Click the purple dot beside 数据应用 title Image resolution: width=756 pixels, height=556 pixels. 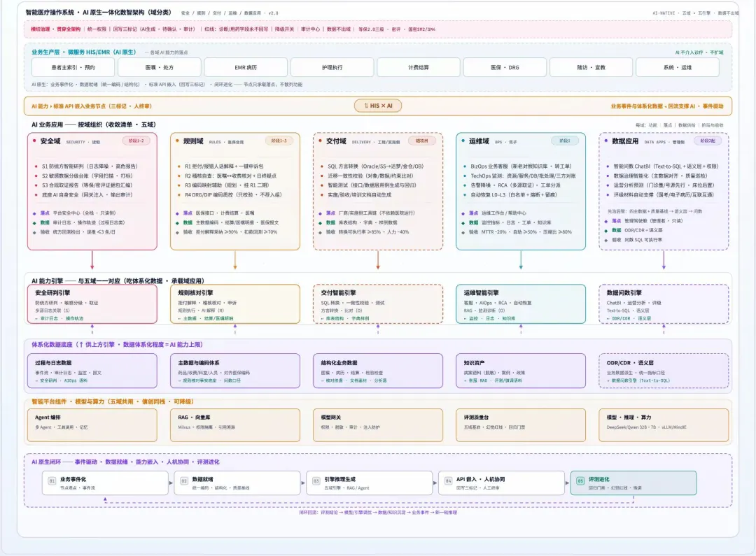point(606,141)
